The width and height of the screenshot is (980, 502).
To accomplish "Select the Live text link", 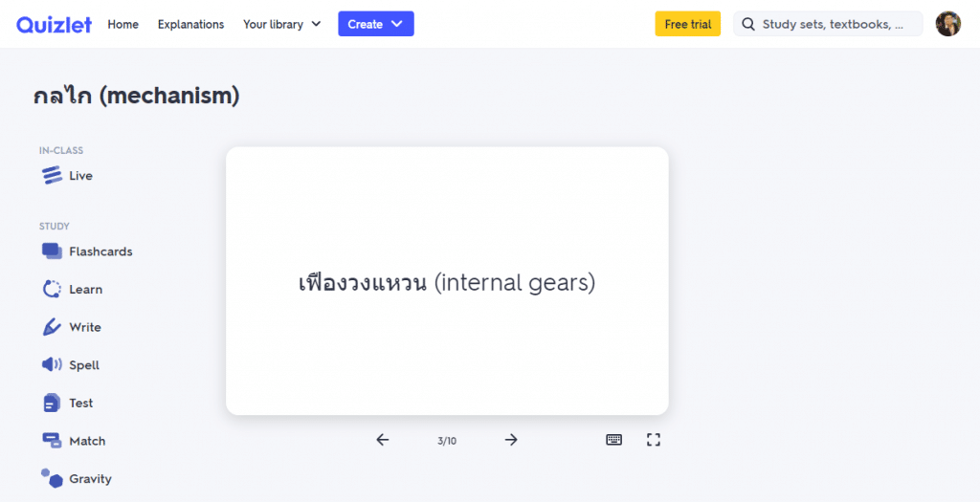I will (x=80, y=175).
